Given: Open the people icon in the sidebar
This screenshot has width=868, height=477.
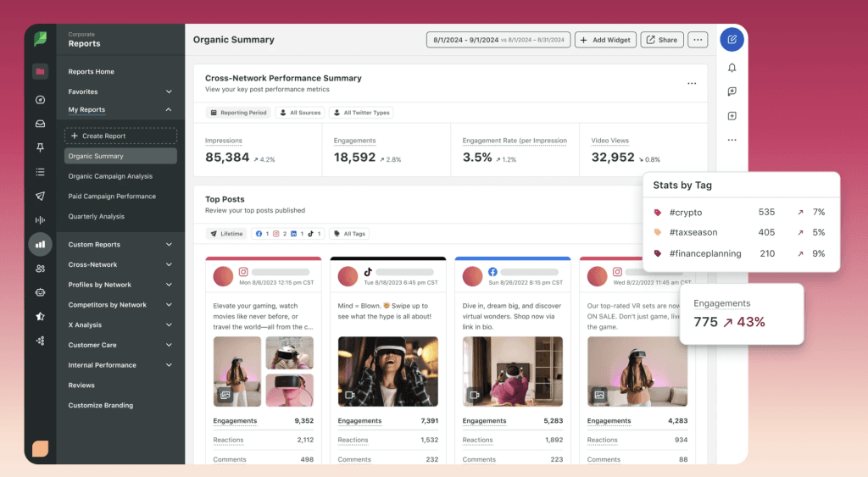Looking at the screenshot, I should (x=40, y=269).
